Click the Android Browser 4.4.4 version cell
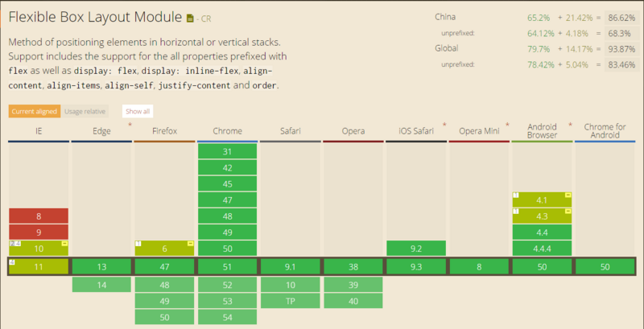This screenshot has width=644, height=329. point(542,249)
